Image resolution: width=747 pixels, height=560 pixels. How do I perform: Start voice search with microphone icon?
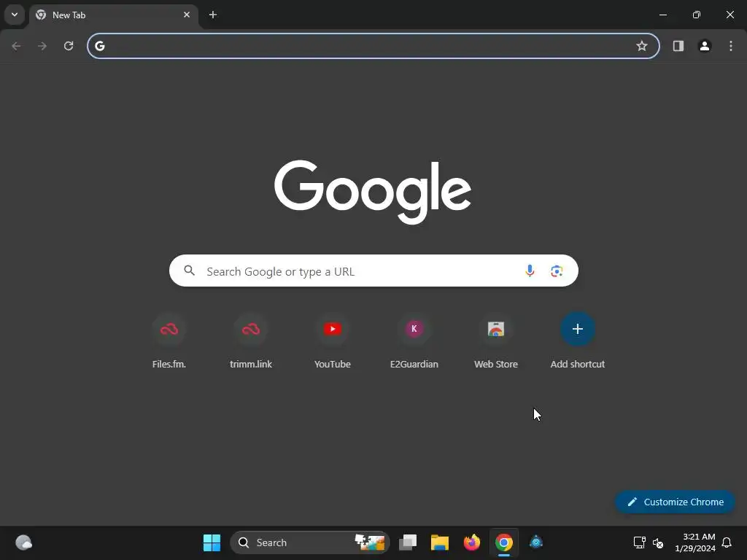(x=530, y=271)
